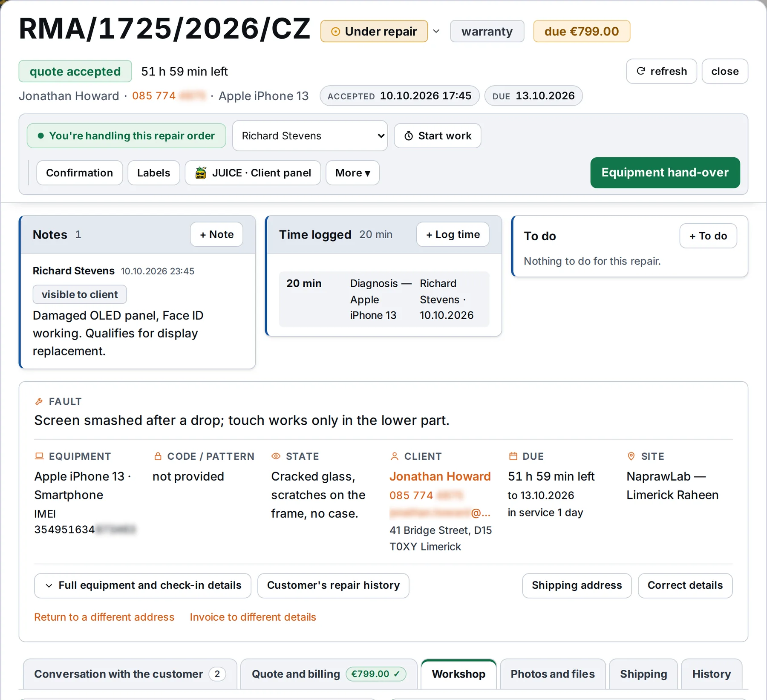The image size is (767, 700).
Task: Click the client phone number in the CLIENT column
Action: (427, 495)
